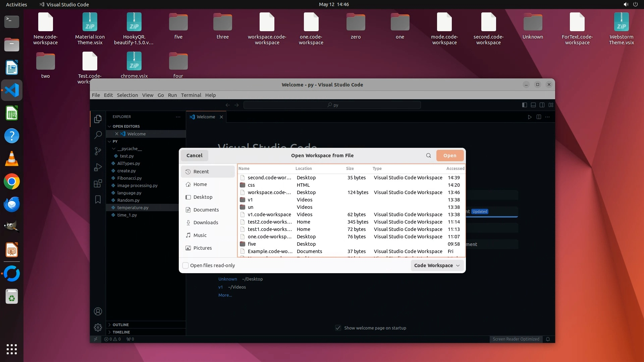This screenshot has width=644, height=362.
Task: Click search icon in file dialog header
Action: coord(428,156)
